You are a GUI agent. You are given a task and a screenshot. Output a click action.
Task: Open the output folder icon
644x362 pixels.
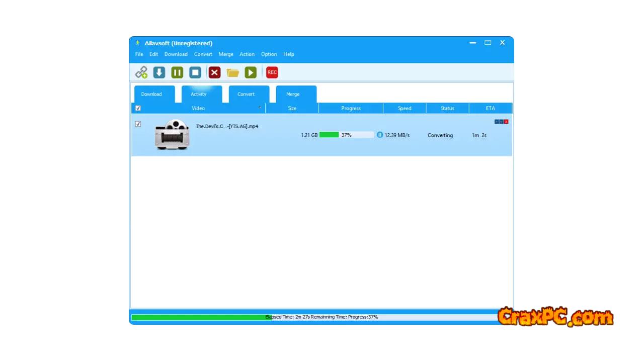coord(232,73)
